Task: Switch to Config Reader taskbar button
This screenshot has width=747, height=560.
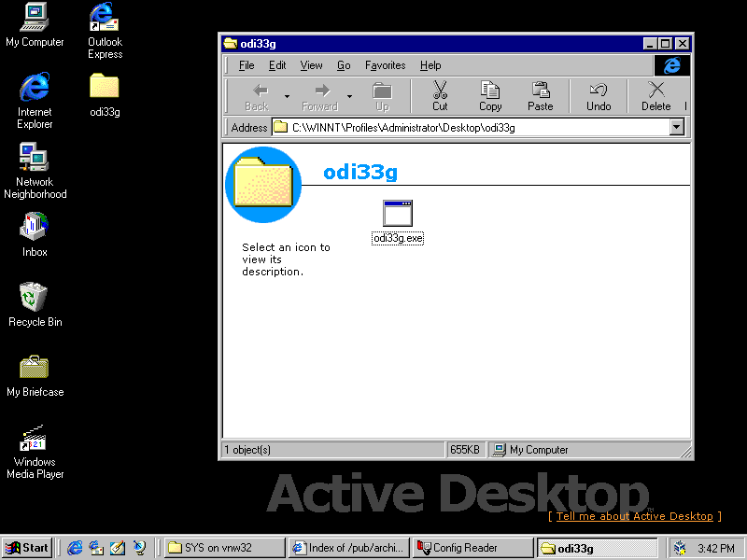Action: tap(473, 548)
